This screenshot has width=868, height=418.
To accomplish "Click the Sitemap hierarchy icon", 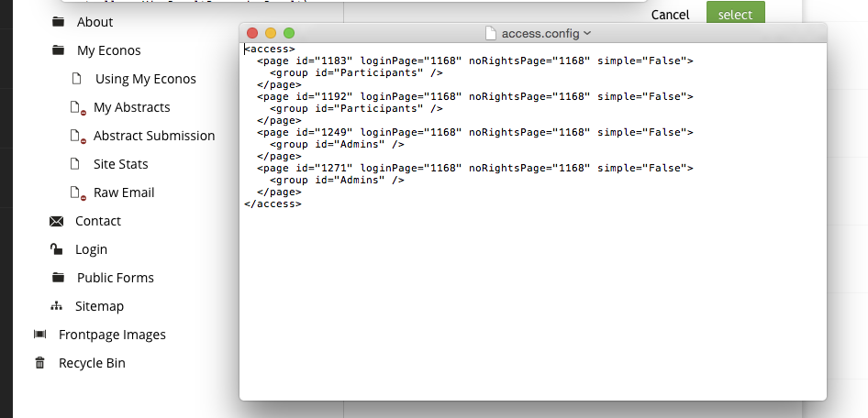I will 57,306.
